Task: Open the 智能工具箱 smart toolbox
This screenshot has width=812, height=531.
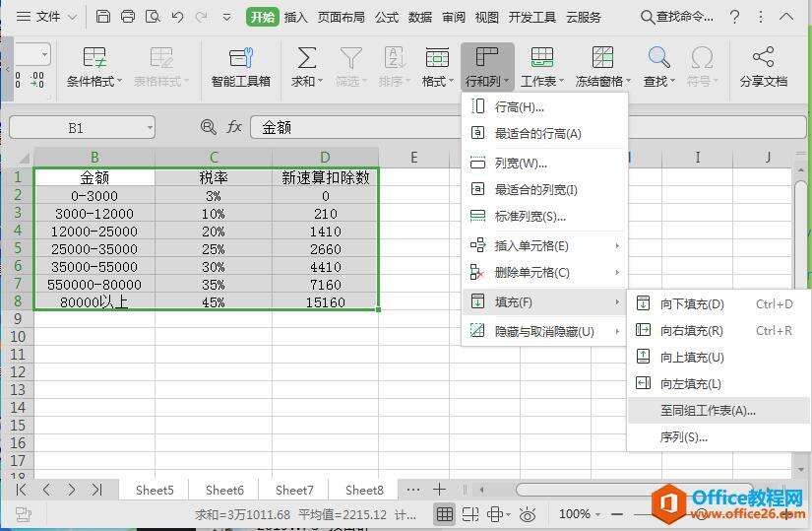Action: [240, 58]
